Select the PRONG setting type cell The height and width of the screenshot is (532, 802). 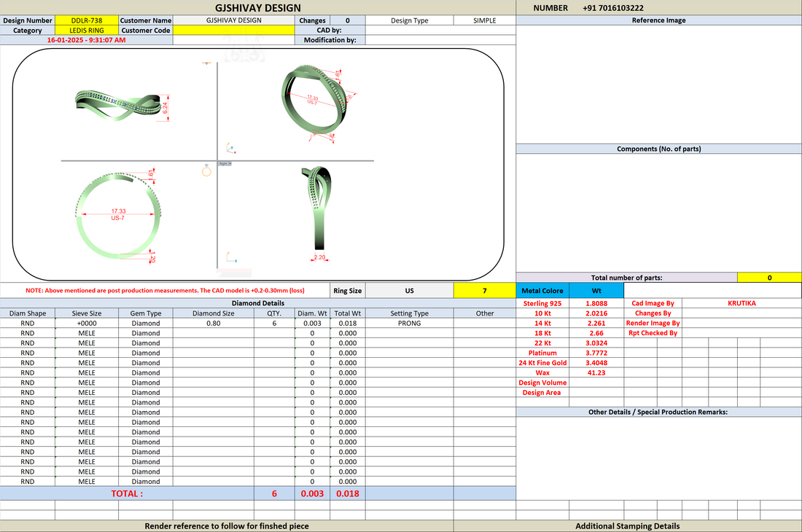[x=409, y=323]
